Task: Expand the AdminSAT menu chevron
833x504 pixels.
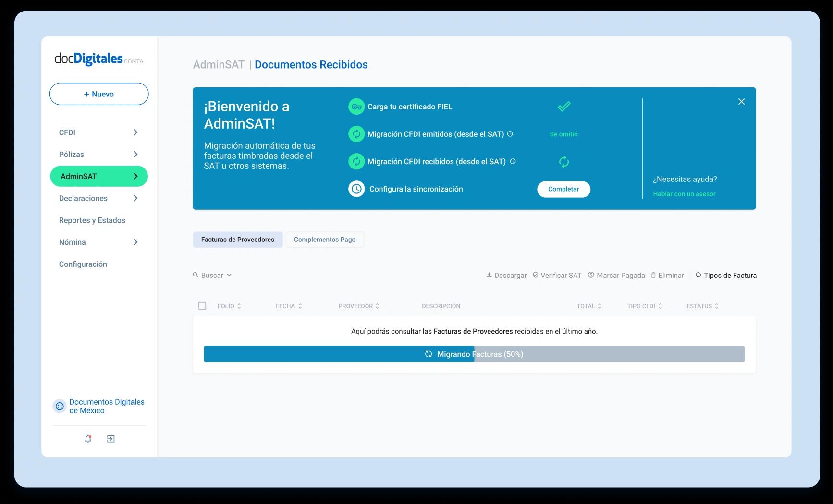Action: point(135,176)
